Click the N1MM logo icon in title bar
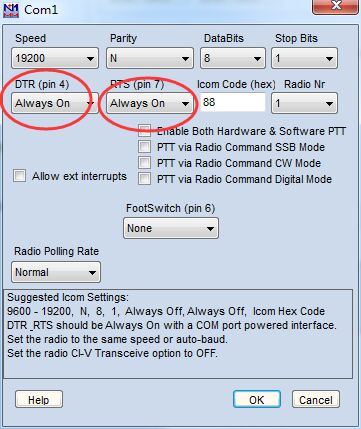Image resolution: width=361 pixels, height=429 pixels. (x=11, y=9)
